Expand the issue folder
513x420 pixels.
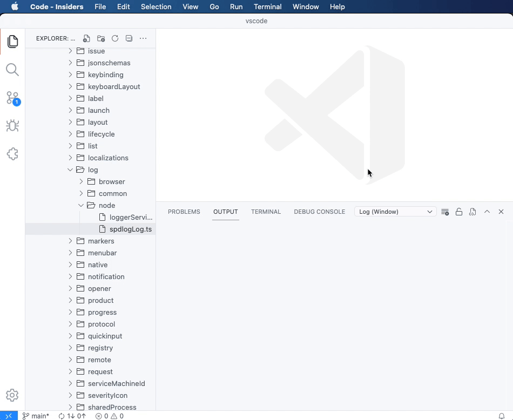tap(70, 51)
